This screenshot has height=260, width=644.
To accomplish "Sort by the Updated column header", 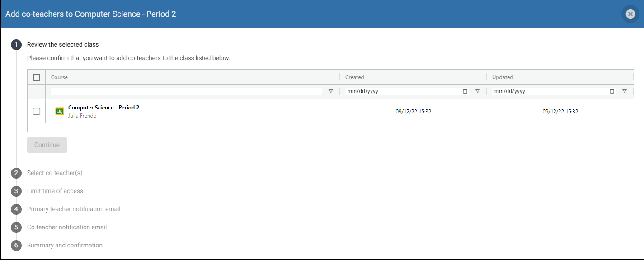I will 503,77.
